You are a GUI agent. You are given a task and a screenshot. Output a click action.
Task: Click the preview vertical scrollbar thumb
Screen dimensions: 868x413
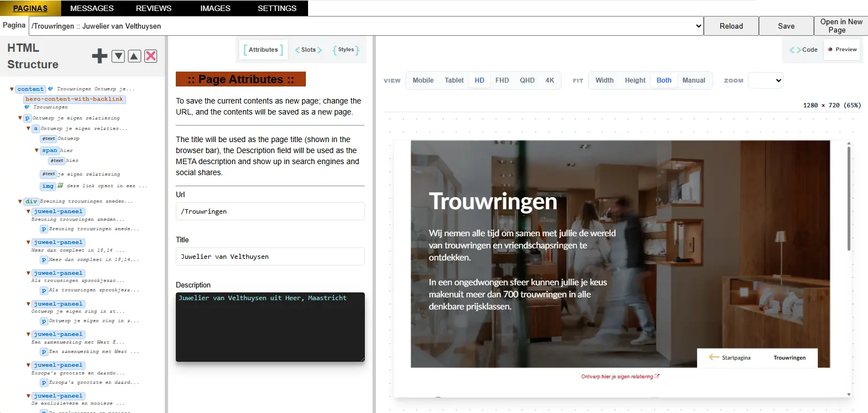coord(849,199)
